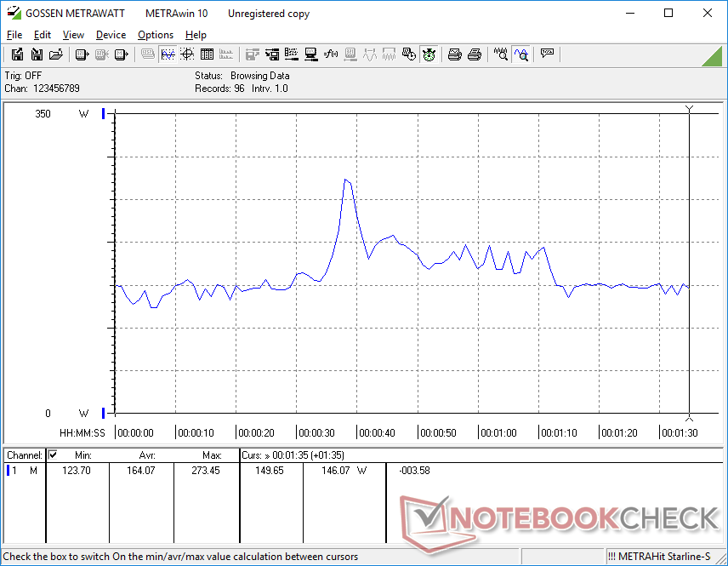Select the XY crosshair plot view icon

[187, 54]
